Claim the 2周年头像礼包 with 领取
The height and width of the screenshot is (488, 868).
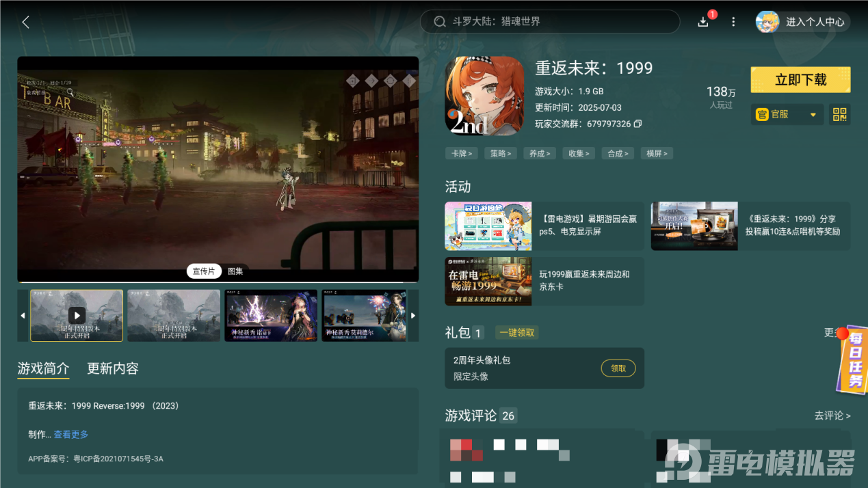pos(618,368)
